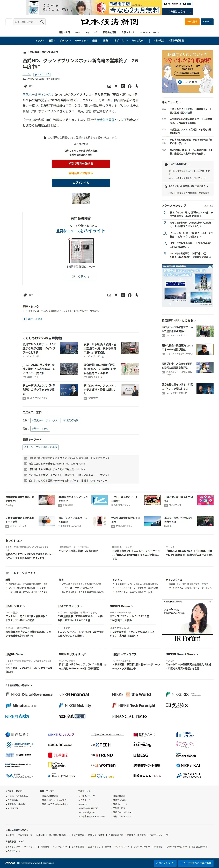Open the #グランドプリンスホテル高輪 keyword tag
219x868 pixels.
point(41,447)
